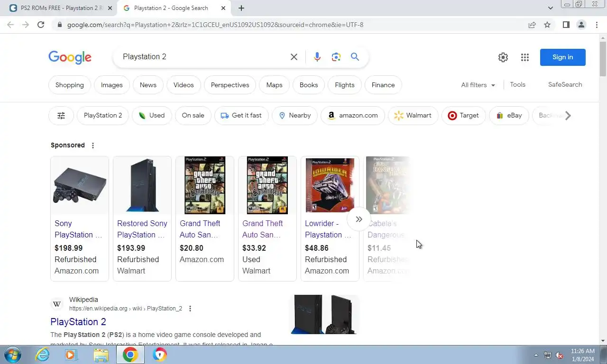This screenshot has width=607, height=364.
Task: Click muted volume tray icon
Action: coord(560,355)
